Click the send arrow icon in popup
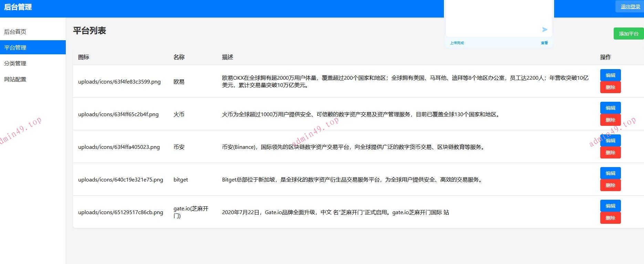 pos(544,30)
